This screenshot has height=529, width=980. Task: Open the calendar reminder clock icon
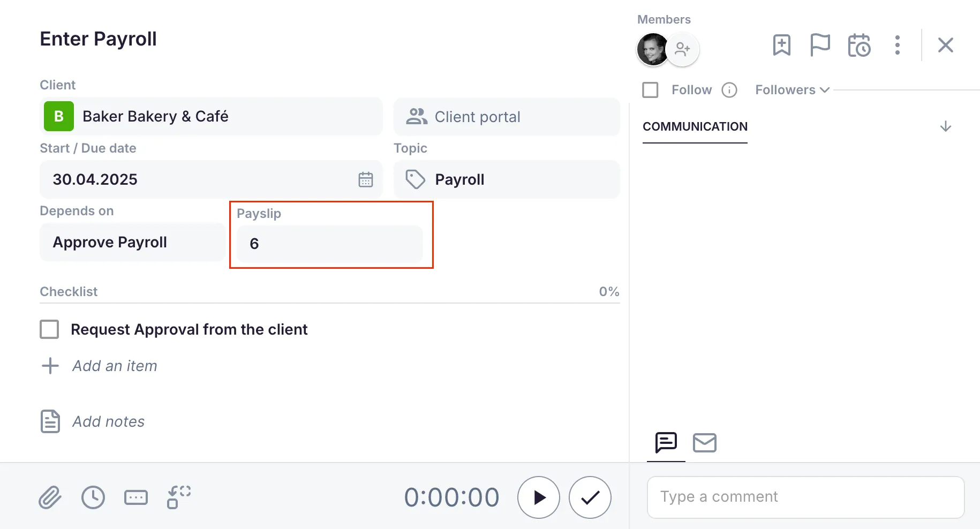coord(859,45)
